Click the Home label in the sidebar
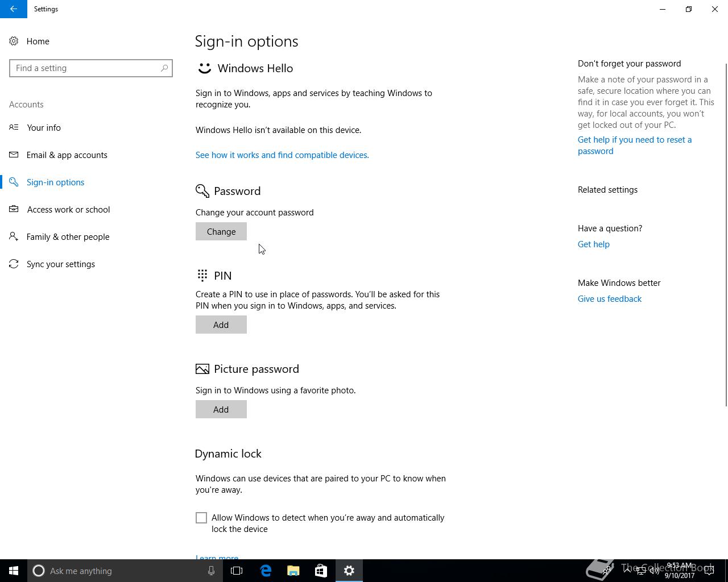 (38, 41)
